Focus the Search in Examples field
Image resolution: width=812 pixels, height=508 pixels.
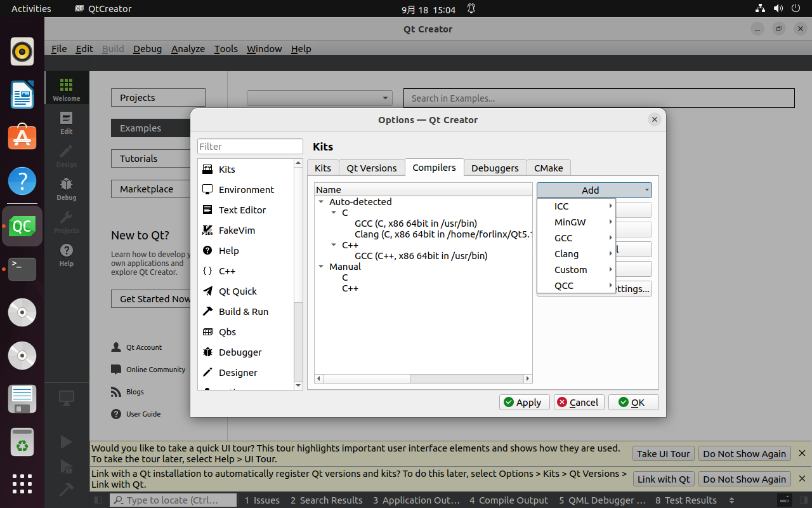coord(599,98)
